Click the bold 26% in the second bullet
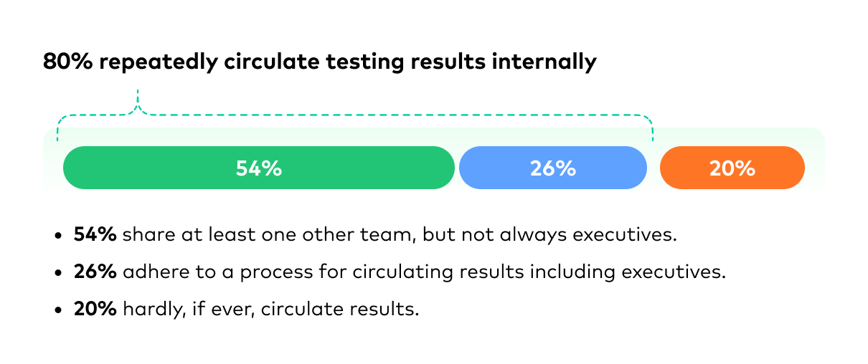The image size is (868, 364). 95,272
